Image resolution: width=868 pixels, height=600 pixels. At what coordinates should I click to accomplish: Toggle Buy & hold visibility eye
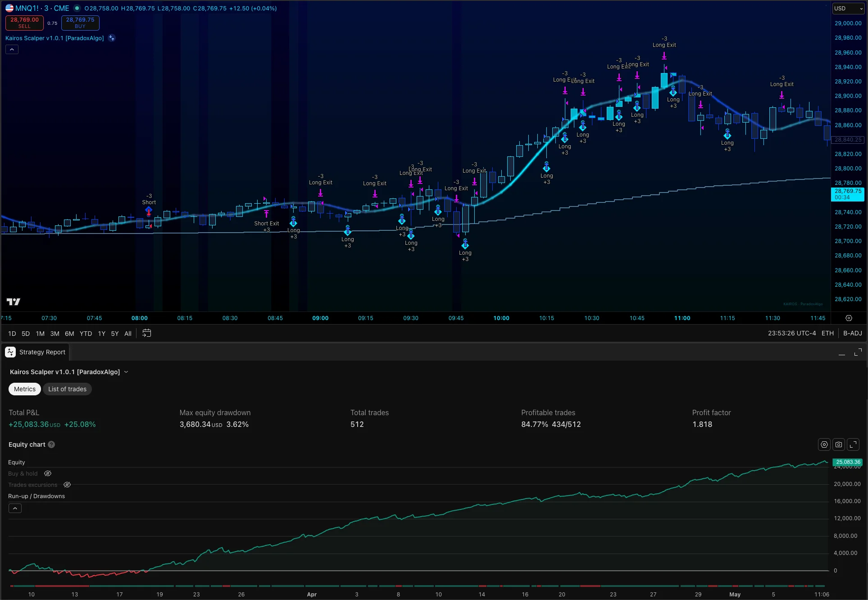pyautogui.click(x=48, y=474)
